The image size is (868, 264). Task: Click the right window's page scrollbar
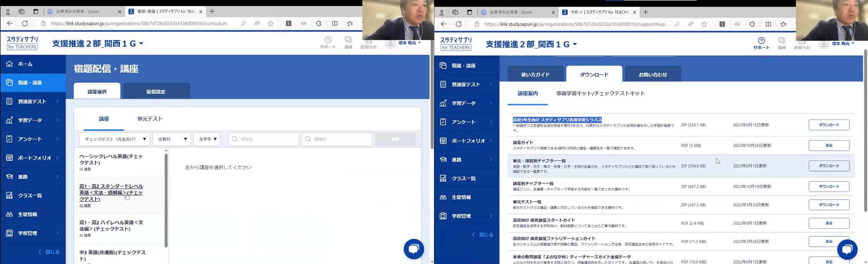coord(865,131)
